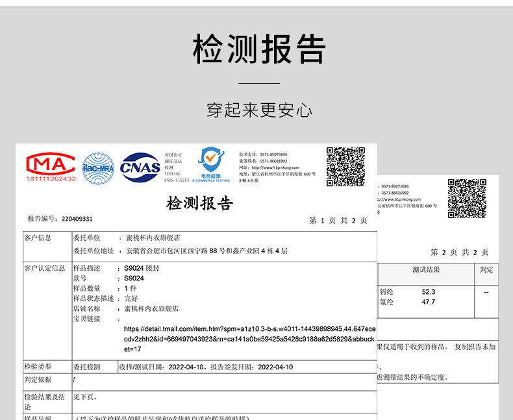Image resolution: width=513 pixels, height=420 pixels.
Task: Click the e-commerce testing shield logo
Action: (x=211, y=164)
